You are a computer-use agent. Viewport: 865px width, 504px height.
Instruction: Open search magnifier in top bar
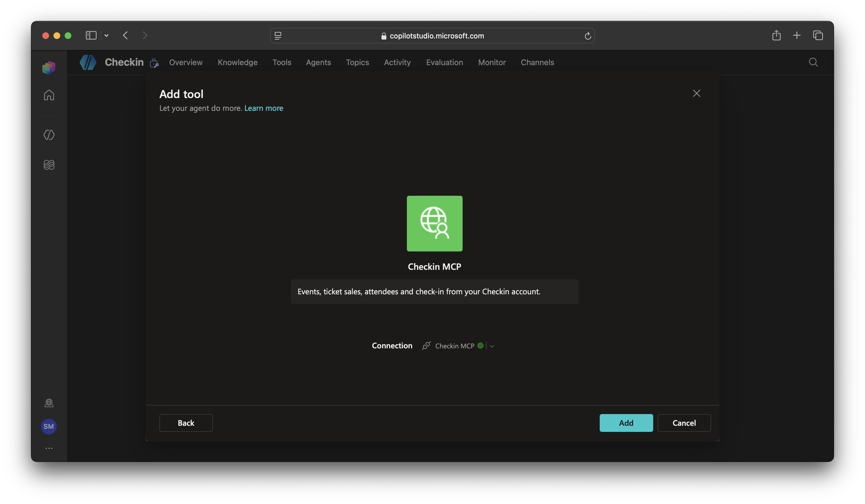[813, 62]
